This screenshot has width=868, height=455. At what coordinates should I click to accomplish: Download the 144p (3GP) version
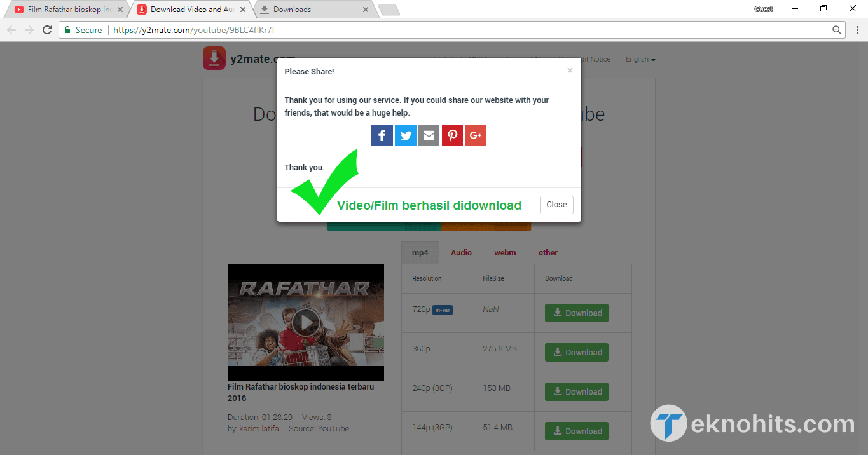[577, 431]
